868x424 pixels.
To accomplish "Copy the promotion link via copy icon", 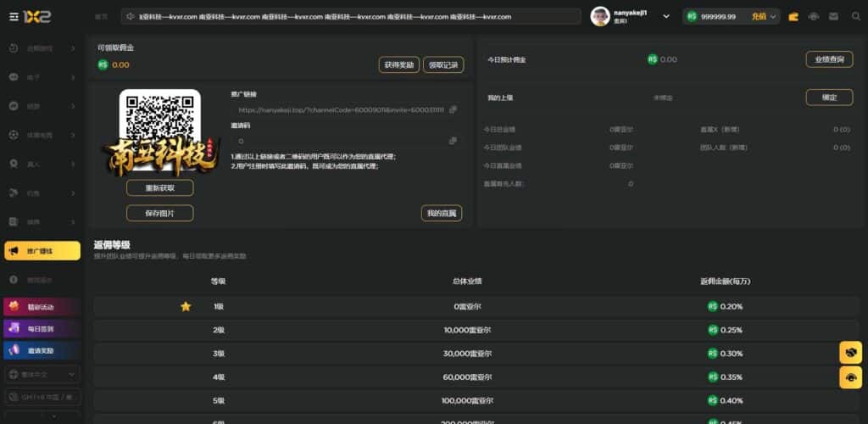I will click(453, 109).
